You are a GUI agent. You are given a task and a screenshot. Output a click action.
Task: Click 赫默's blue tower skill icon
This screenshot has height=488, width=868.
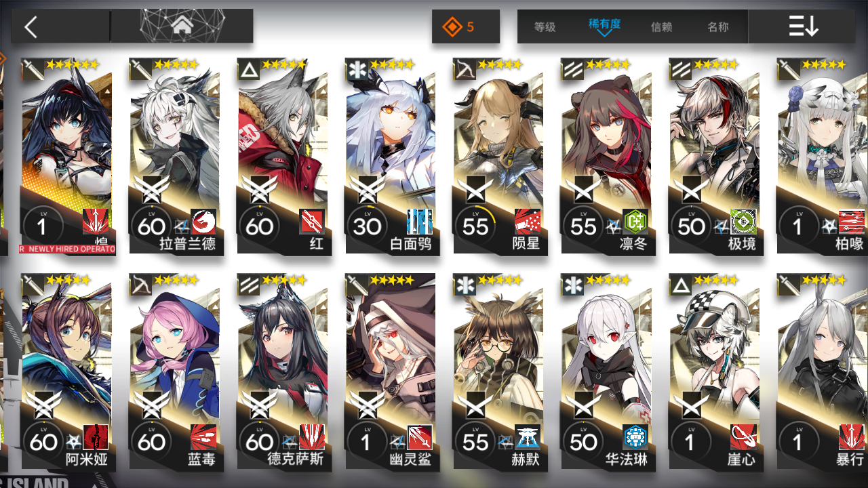coord(528,437)
